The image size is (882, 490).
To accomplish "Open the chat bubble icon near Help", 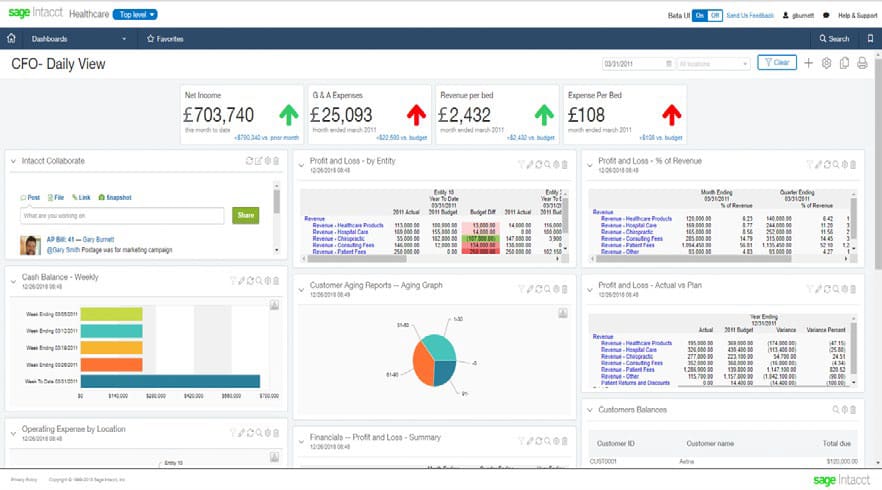I will (826, 15).
